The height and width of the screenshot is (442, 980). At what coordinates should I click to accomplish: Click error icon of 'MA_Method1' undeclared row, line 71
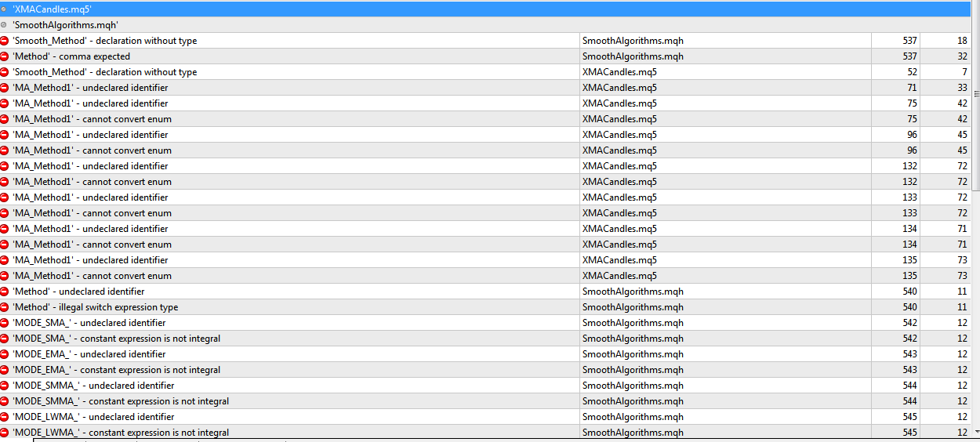tap(5, 87)
